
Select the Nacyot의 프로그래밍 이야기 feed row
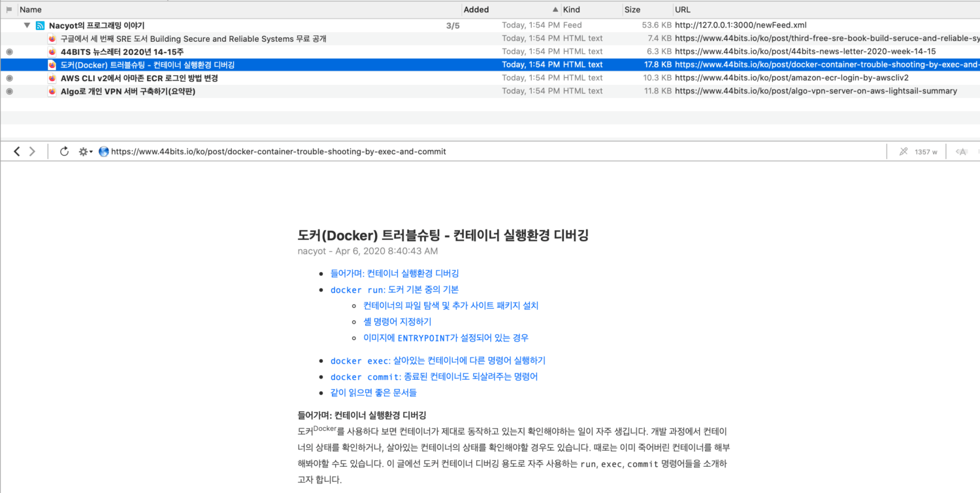click(x=490, y=25)
